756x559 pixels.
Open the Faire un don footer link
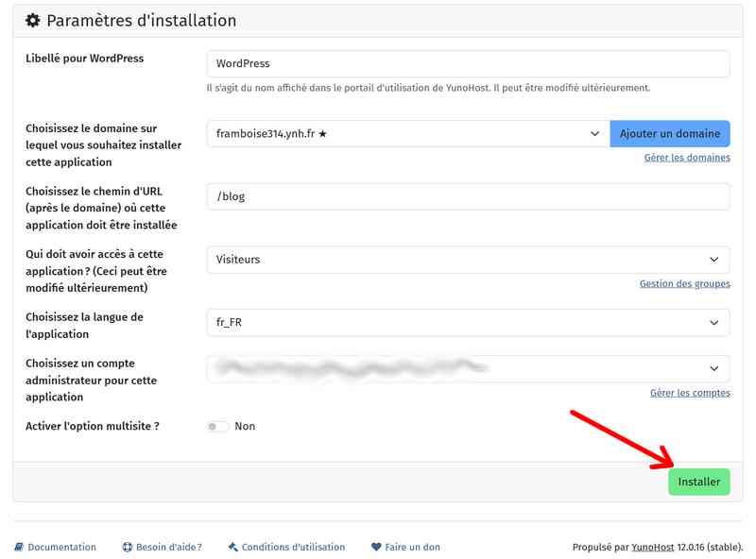click(x=412, y=547)
